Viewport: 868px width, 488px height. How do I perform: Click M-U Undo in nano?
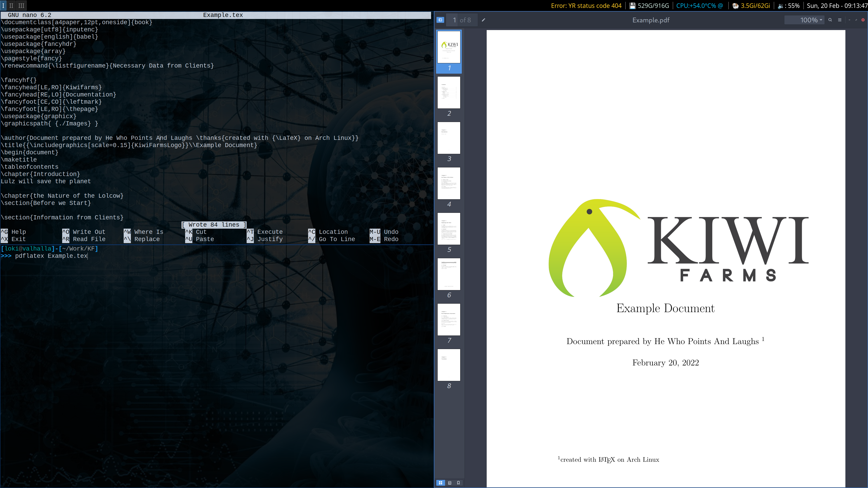click(384, 232)
